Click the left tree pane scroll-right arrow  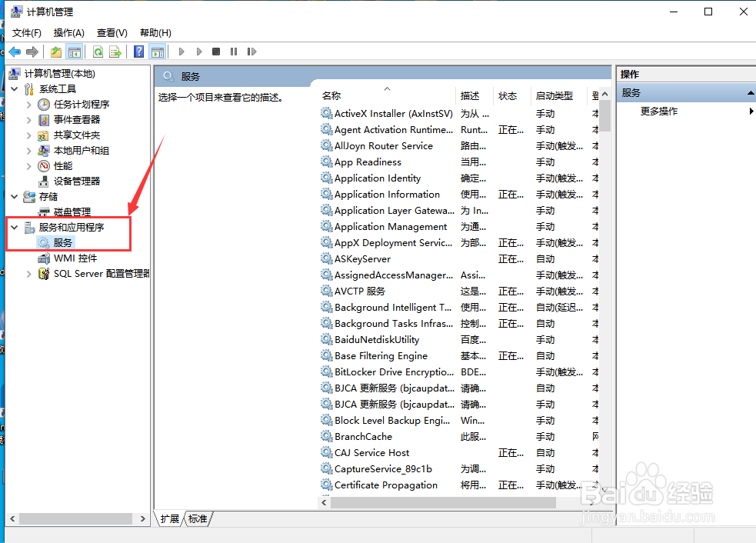[143, 518]
